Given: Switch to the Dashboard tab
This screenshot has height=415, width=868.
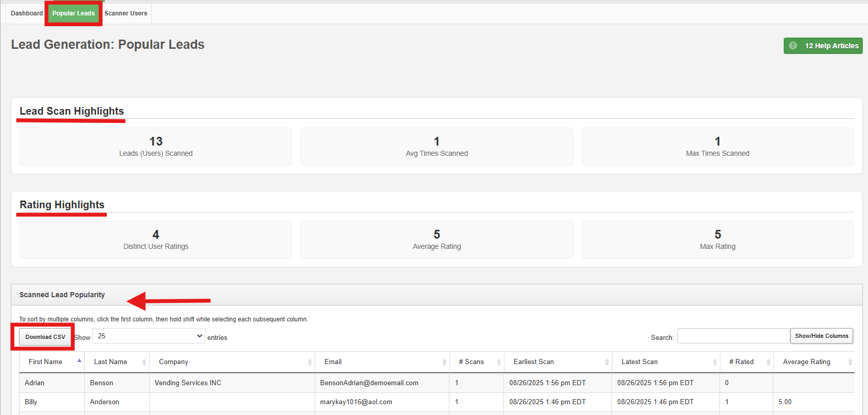Looking at the screenshot, I should click(x=27, y=13).
